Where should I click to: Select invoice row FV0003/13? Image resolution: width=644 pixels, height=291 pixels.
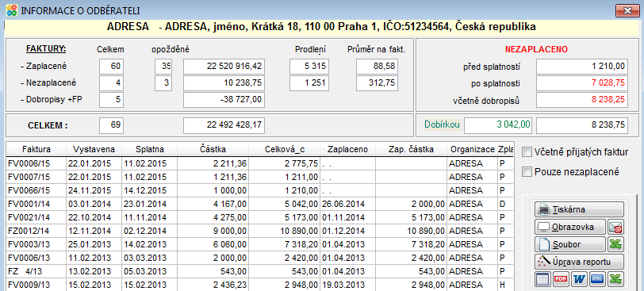259,244
